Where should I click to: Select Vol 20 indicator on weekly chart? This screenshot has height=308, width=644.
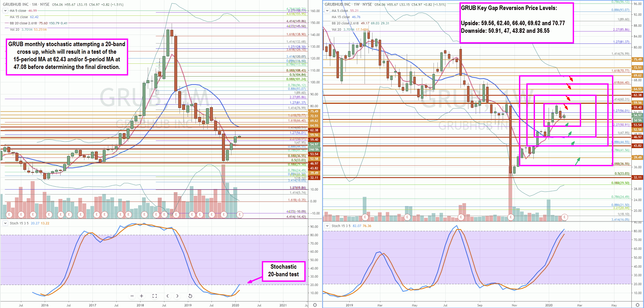point(336,30)
